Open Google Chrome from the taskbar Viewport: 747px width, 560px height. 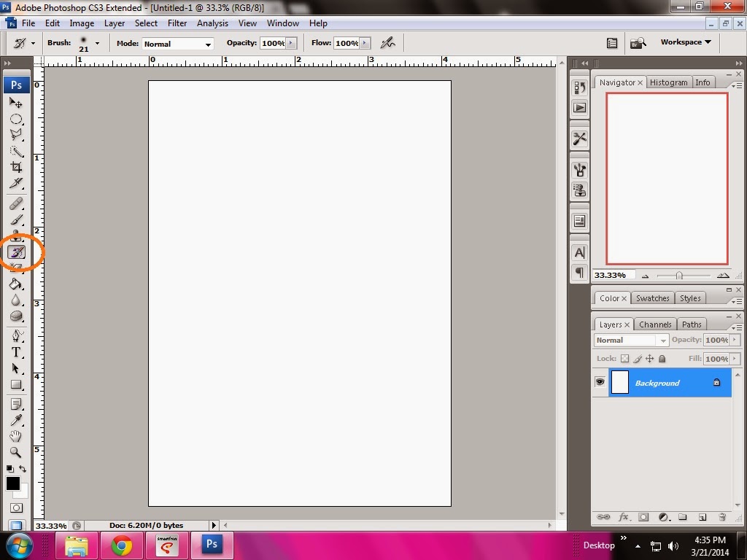tap(121, 545)
